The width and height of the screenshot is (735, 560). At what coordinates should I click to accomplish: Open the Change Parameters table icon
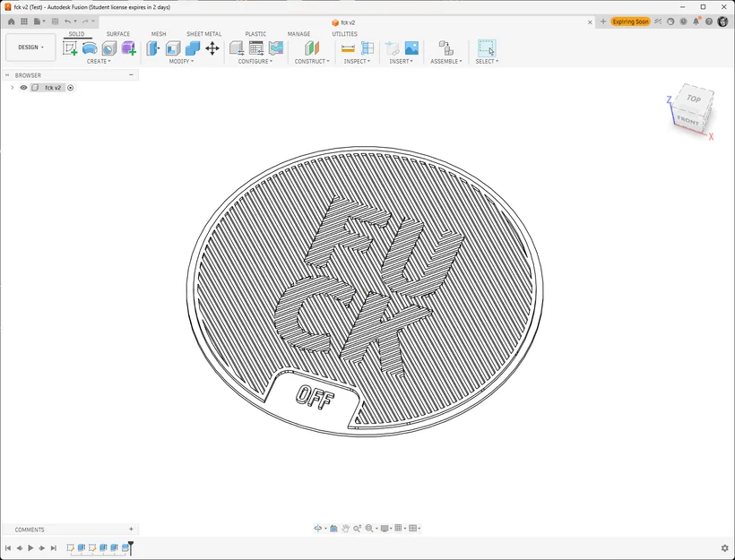coord(256,47)
